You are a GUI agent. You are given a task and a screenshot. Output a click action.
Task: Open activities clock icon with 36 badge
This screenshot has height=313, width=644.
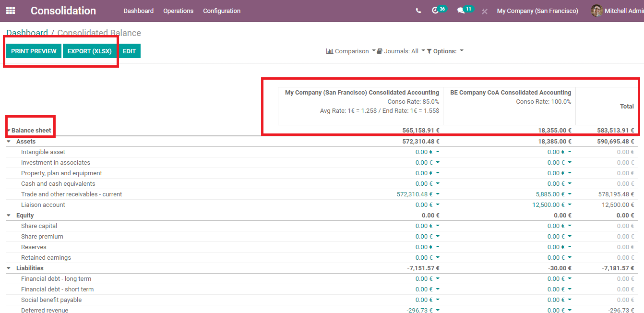(439, 10)
